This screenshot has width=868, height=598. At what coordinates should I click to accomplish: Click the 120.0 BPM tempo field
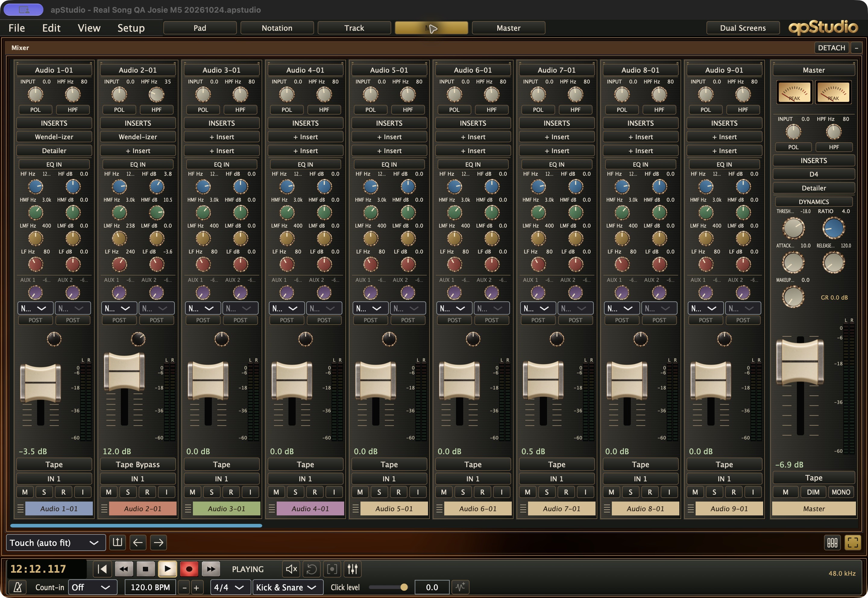click(x=150, y=587)
